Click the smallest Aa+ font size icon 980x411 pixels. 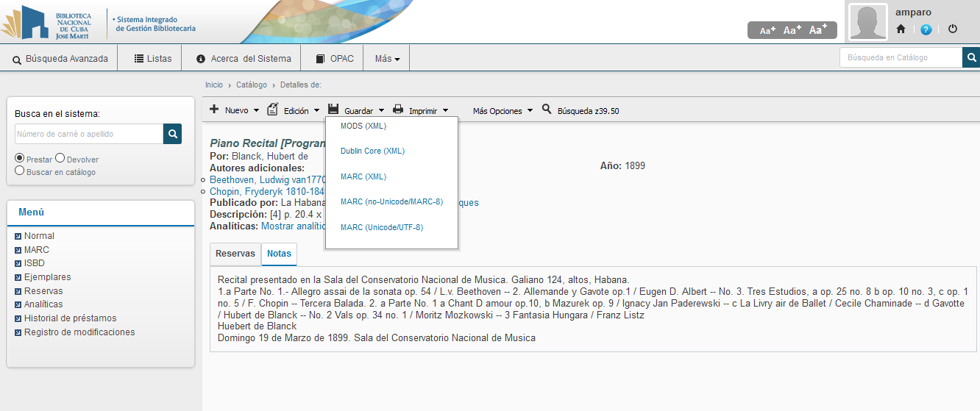[x=767, y=31]
